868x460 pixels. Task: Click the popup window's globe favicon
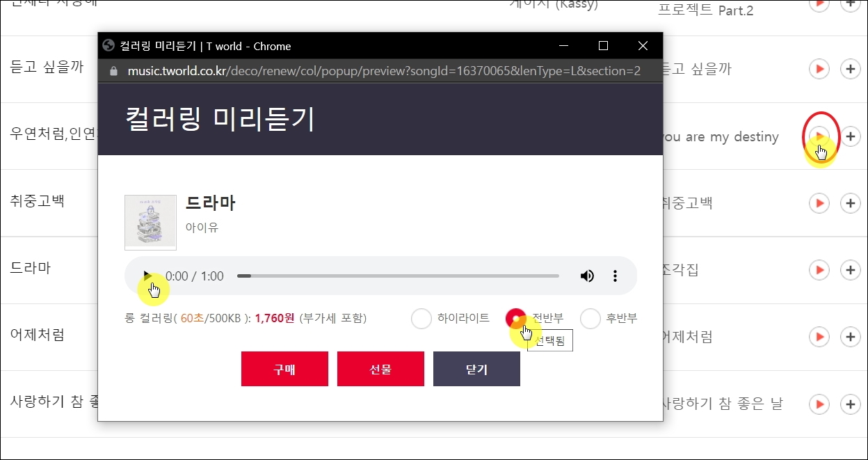pos(108,46)
